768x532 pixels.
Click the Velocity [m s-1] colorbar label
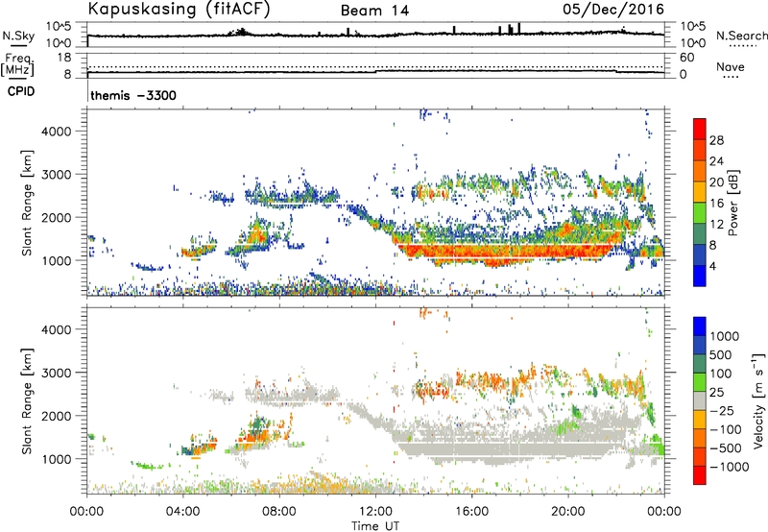758,399
